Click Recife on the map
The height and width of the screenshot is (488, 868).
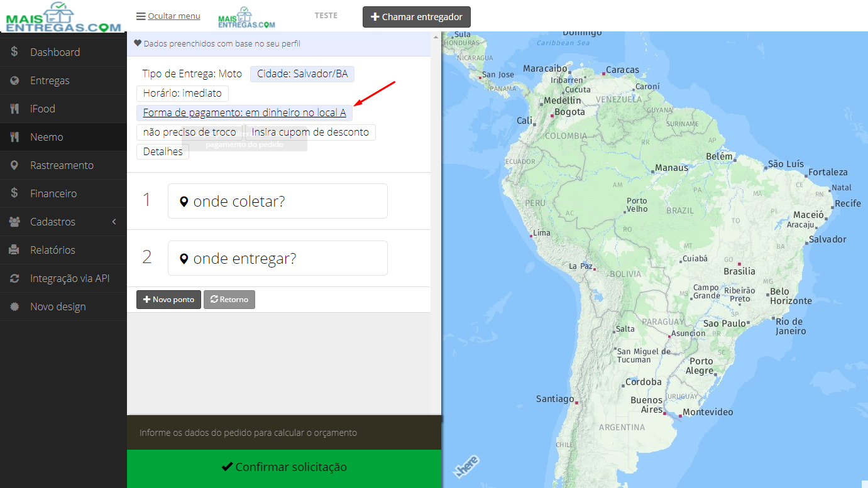coord(848,203)
